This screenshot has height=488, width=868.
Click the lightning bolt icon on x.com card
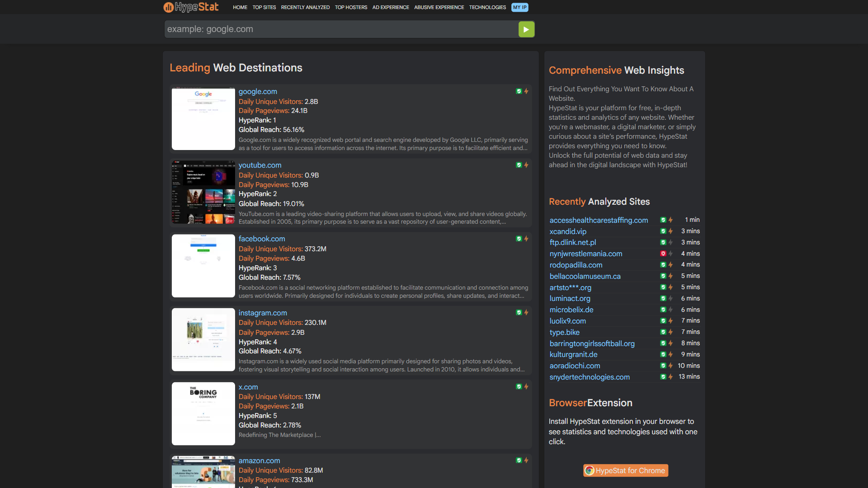pos(526,386)
